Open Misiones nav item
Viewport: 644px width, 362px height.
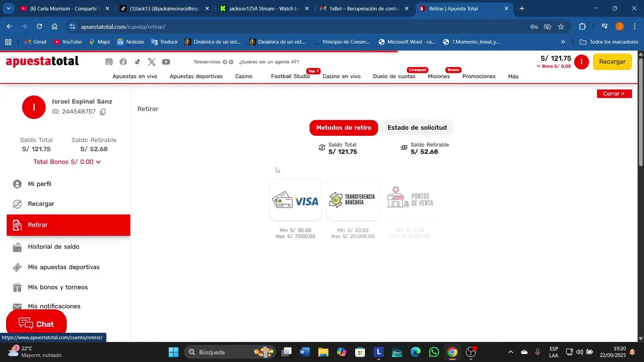point(439,76)
